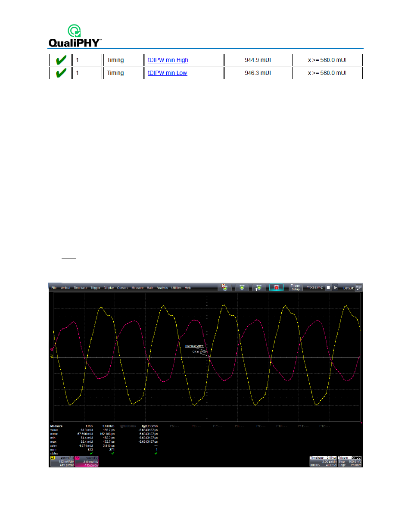Select the Z2 zoom(F2) trace descriptor box
The height and width of the screenshot is (532, 411).
tap(87, 461)
